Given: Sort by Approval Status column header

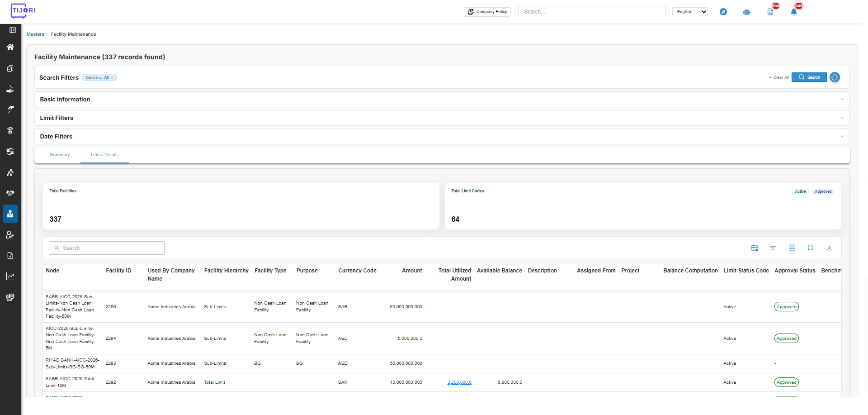Looking at the screenshot, I should [x=795, y=271].
